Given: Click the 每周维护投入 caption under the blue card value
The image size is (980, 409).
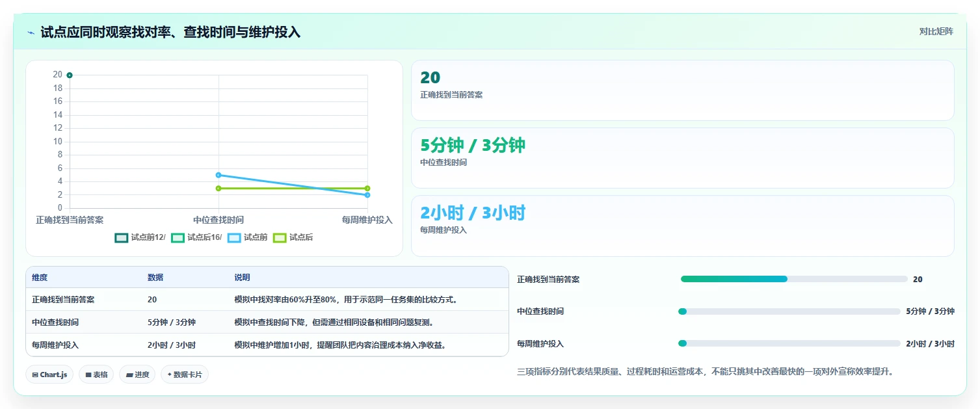Looking at the screenshot, I should click(x=444, y=230).
